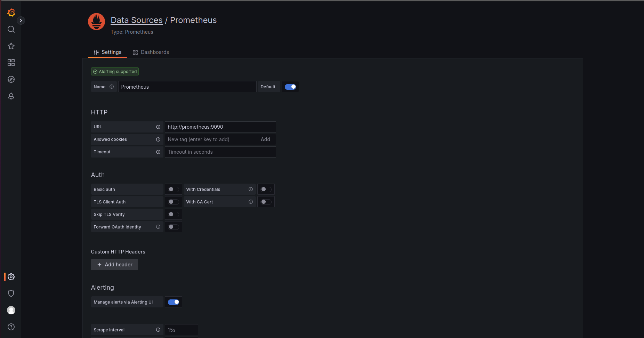The image size is (644, 338).
Task: Open the Search dashboards magnifier icon
Action: point(11,29)
